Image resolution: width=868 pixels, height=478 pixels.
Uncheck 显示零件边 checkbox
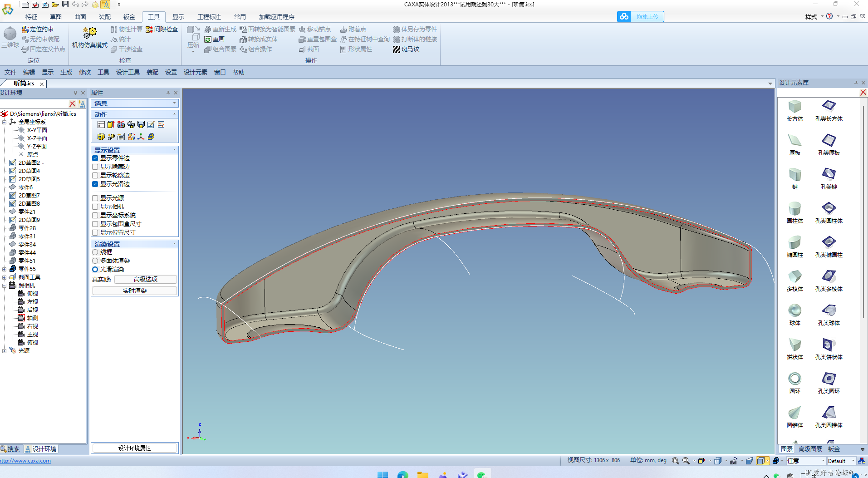[x=95, y=158]
